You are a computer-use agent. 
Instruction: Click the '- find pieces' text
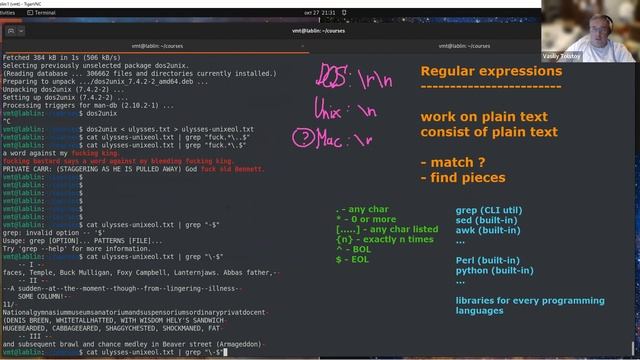(463, 178)
